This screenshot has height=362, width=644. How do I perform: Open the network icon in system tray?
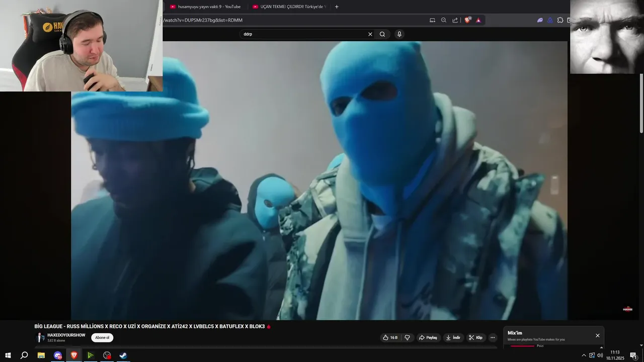(x=592, y=355)
